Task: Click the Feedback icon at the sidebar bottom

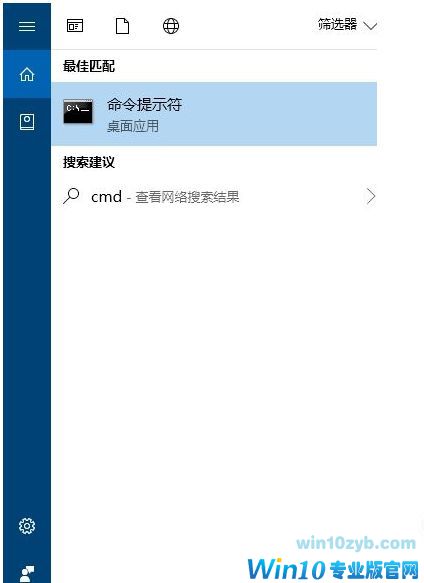Action: (27, 573)
